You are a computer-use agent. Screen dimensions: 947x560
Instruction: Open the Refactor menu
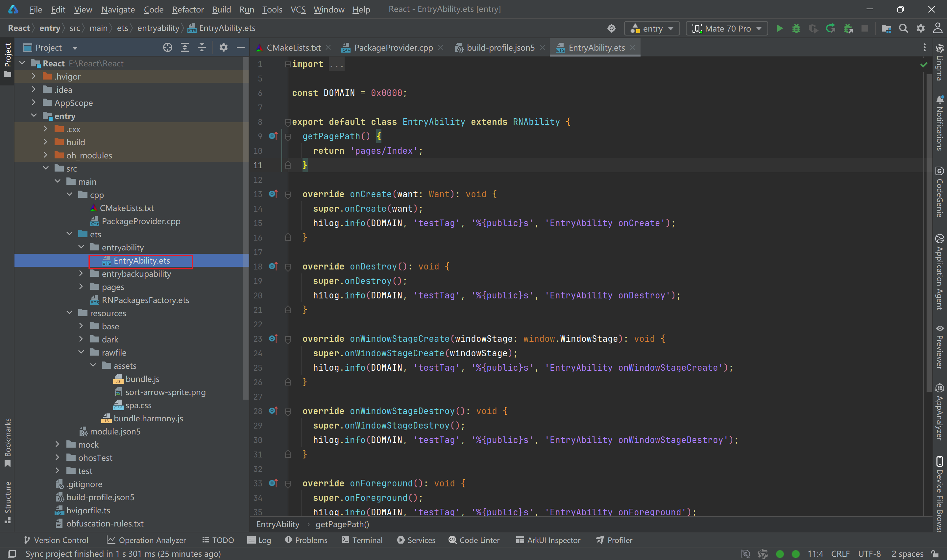point(187,10)
